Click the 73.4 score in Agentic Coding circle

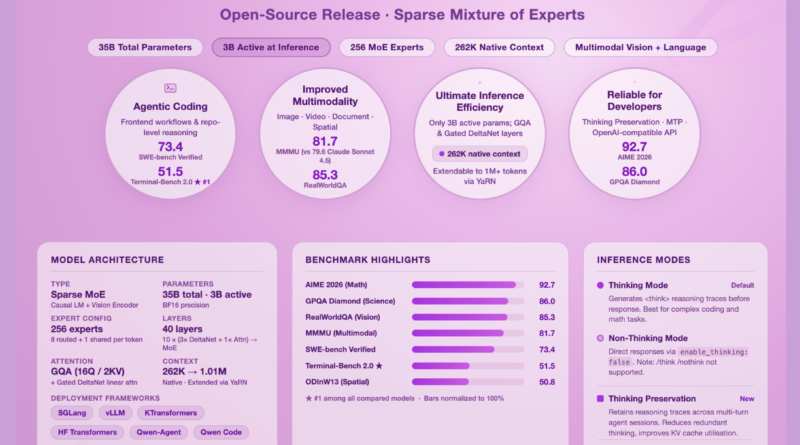(170, 147)
